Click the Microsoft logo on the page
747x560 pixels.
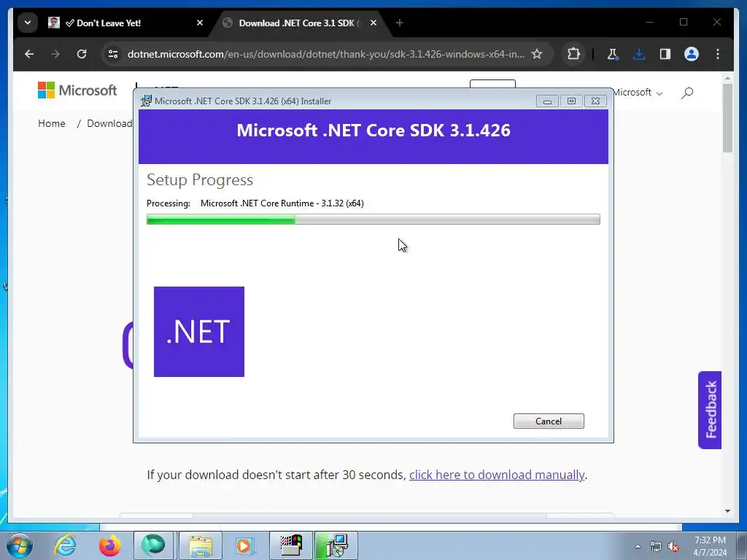pos(77,90)
